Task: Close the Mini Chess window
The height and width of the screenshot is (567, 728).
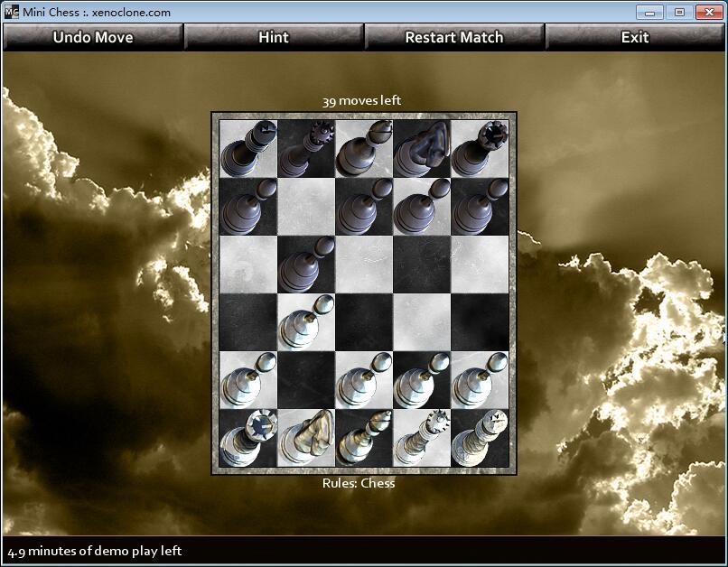Action: click(x=709, y=12)
